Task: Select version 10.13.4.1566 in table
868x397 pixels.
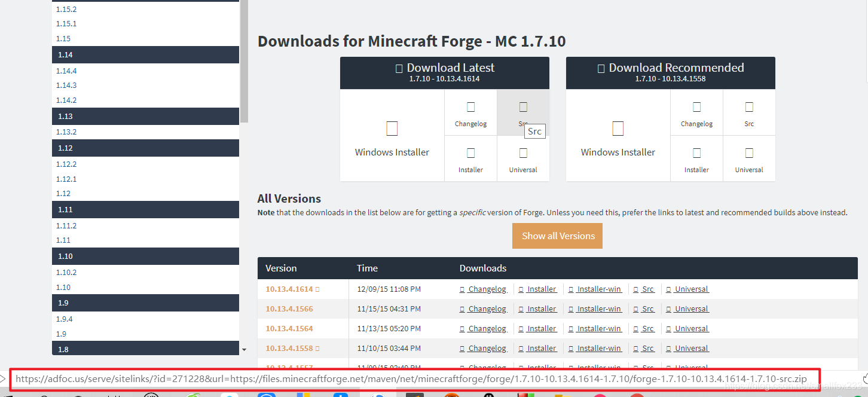Action: click(289, 309)
